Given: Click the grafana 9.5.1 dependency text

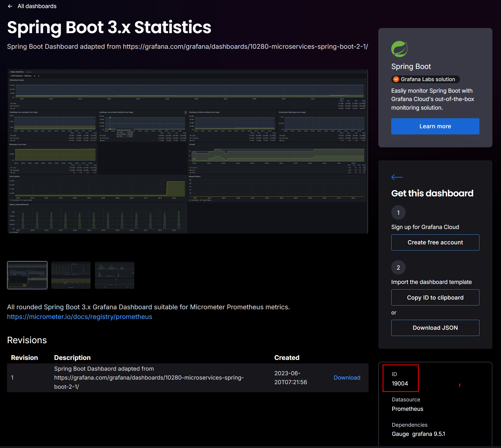Looking at the screenshot, I should pos(429,434).
